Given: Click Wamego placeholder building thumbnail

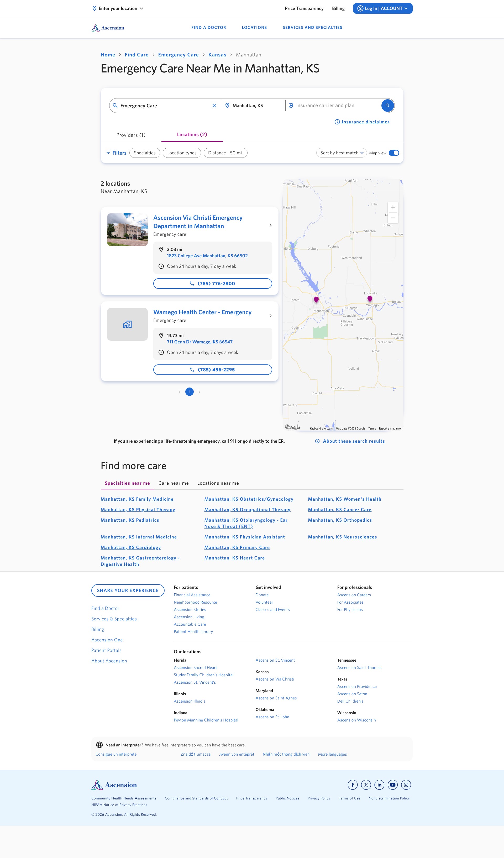Looking at the screenshot, I should click(x=127, y=324).
